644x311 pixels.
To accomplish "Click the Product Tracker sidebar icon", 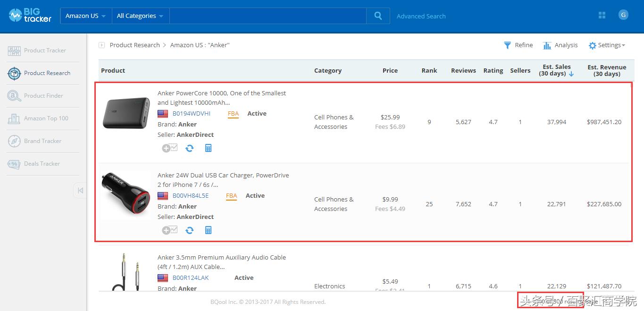I will [14, 50].
